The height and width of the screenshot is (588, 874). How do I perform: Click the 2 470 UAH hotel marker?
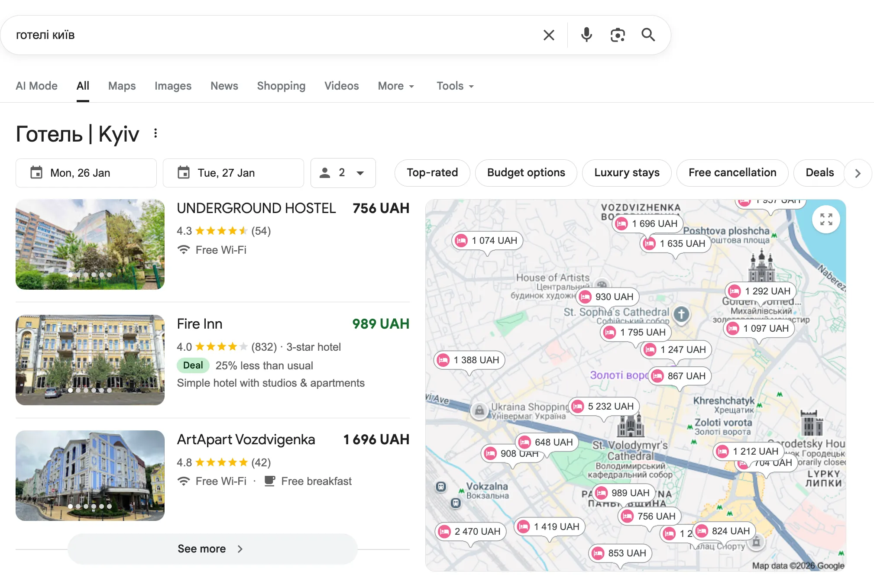coord(471,532)
